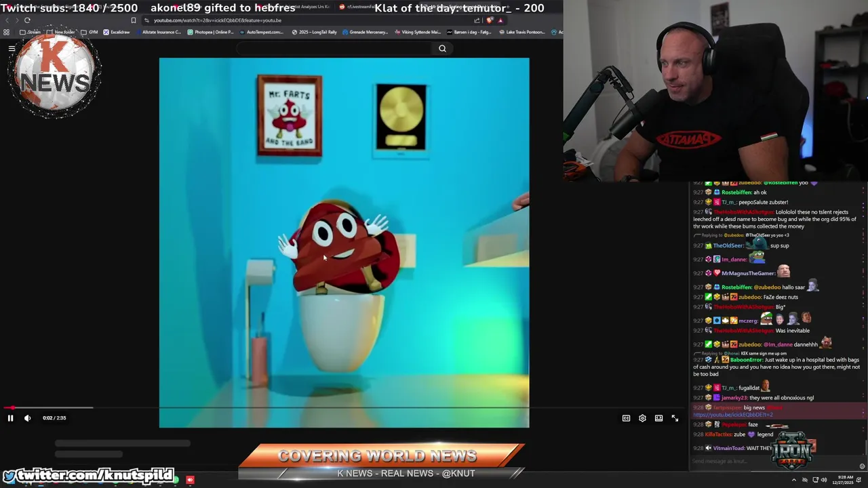The width and height of the screenshot is (868, 488).
Task: Click Im_danne sender name before PJSalt emote
Action: 734,260
